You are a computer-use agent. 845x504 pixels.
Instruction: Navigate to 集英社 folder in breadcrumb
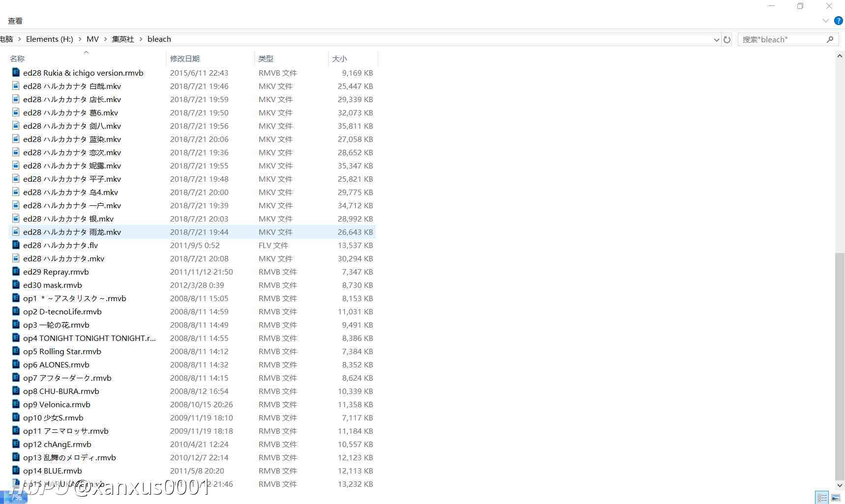[123, 39]
